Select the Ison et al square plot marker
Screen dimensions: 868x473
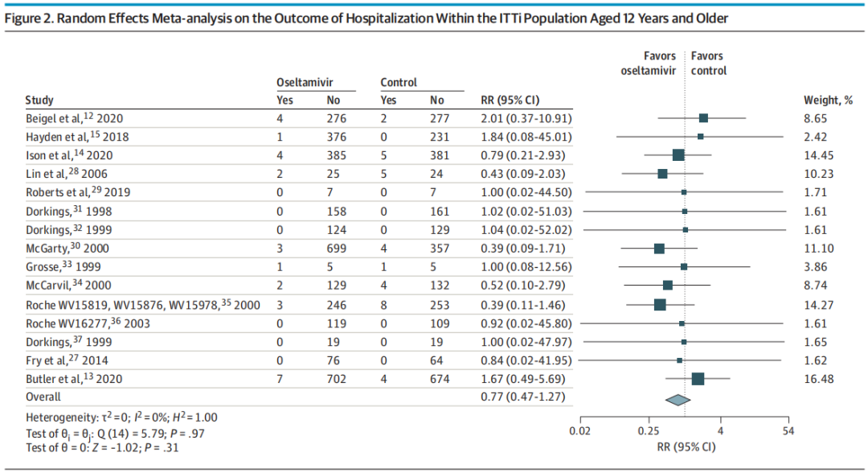coord(678,154)
